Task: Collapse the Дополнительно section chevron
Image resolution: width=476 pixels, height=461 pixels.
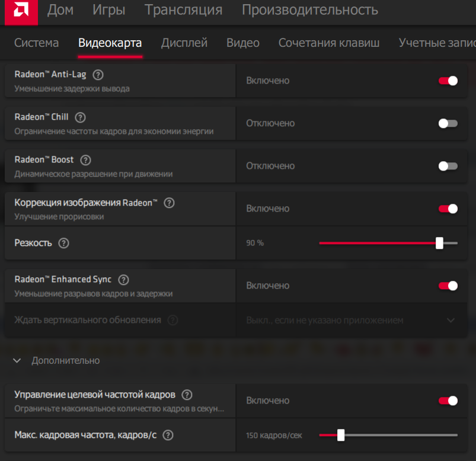Action: (x=17, y=360)
